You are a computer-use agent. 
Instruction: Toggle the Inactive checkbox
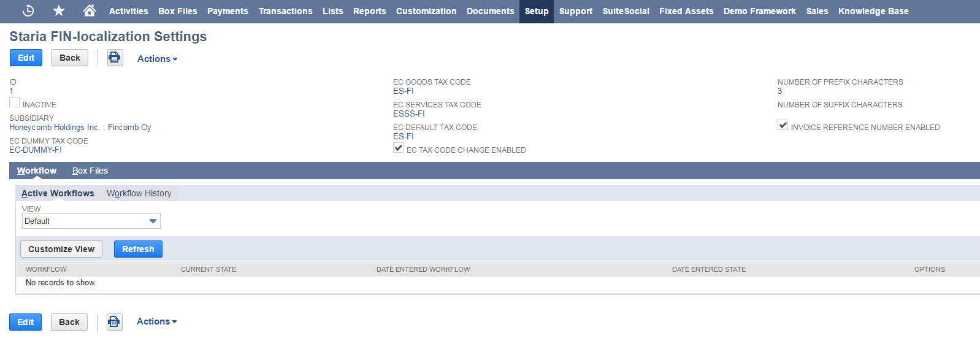(15, 102)
